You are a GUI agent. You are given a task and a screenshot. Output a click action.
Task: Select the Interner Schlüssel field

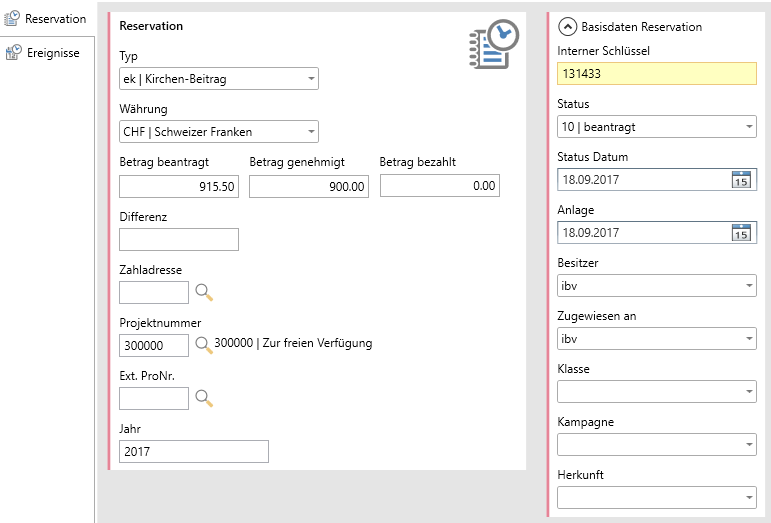click(x=656, y=74)
